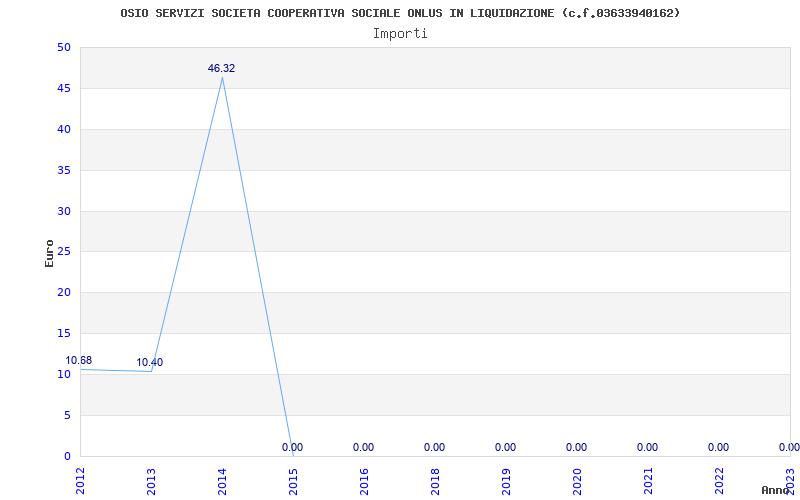Click the 2018 x-axis tick label
Image resolution: width=800 pixels, height=500 pixels.
pyautogui.click(x=435, y=481)
